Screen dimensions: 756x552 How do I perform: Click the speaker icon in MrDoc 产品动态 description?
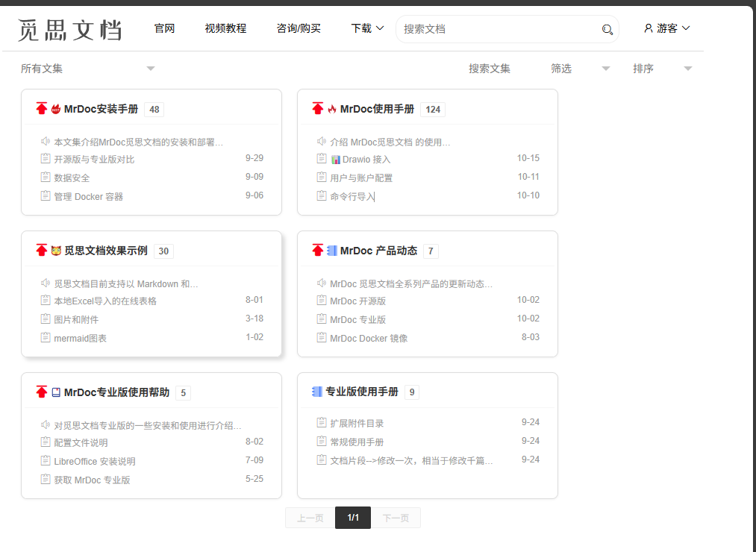click(x=321, y=283)
